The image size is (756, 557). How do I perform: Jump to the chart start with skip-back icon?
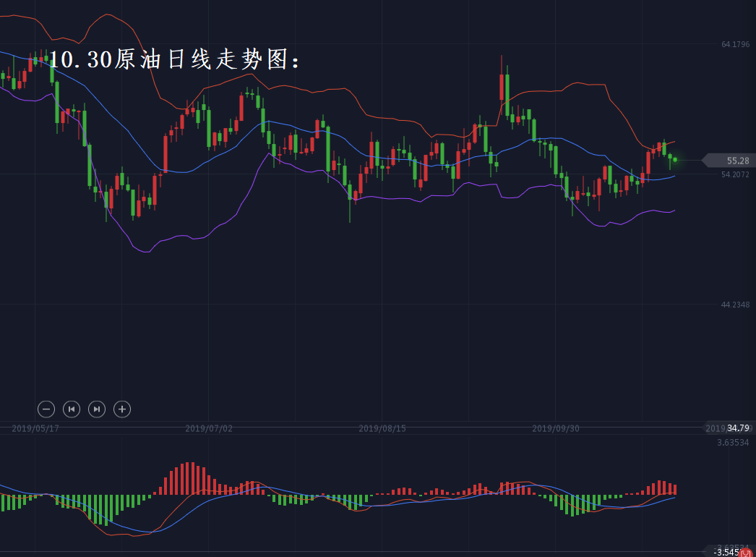pos(72,409)
